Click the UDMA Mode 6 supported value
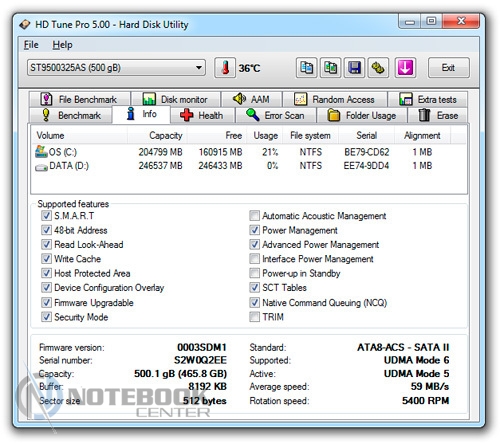The width and height of the screenshot is (500, 444). [x=416, y=360]
